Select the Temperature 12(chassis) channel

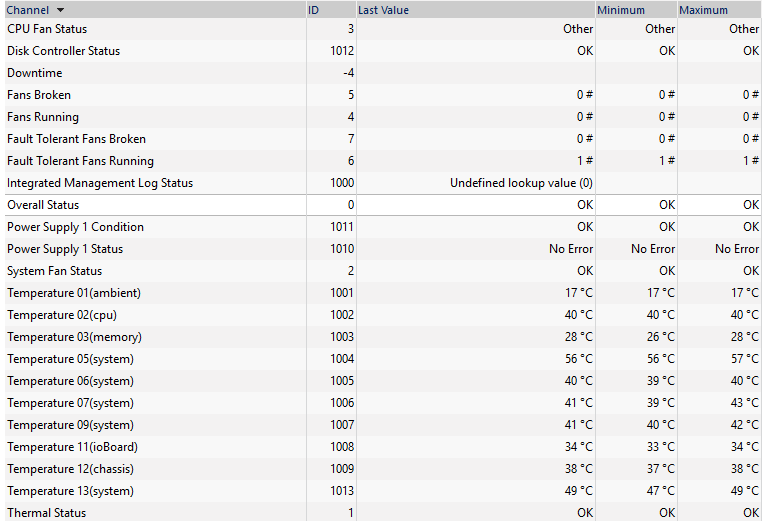point(383,469)
